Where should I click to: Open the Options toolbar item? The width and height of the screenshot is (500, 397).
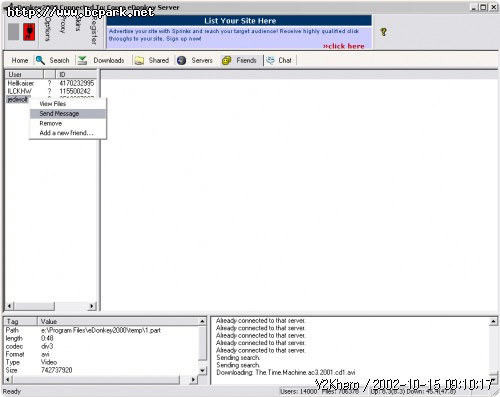pos(47,29)
